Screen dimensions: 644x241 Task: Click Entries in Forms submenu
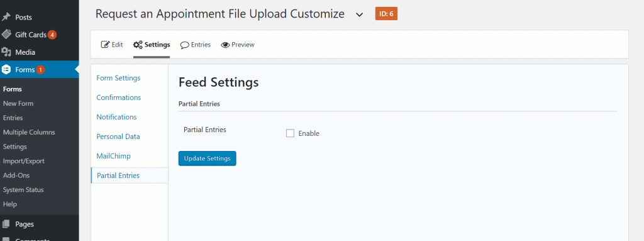(13, 118)
